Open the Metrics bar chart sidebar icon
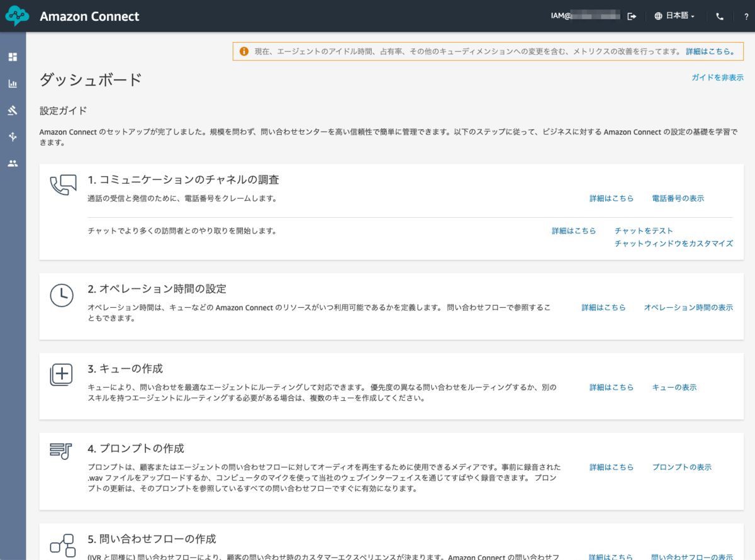This screenshot has height=560, width=755. (x=13, y=84)
